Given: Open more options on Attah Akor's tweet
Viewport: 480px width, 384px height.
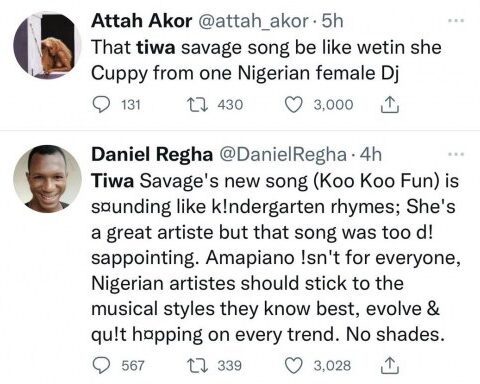Looking at the screenshot, I should tap(456, 21).
